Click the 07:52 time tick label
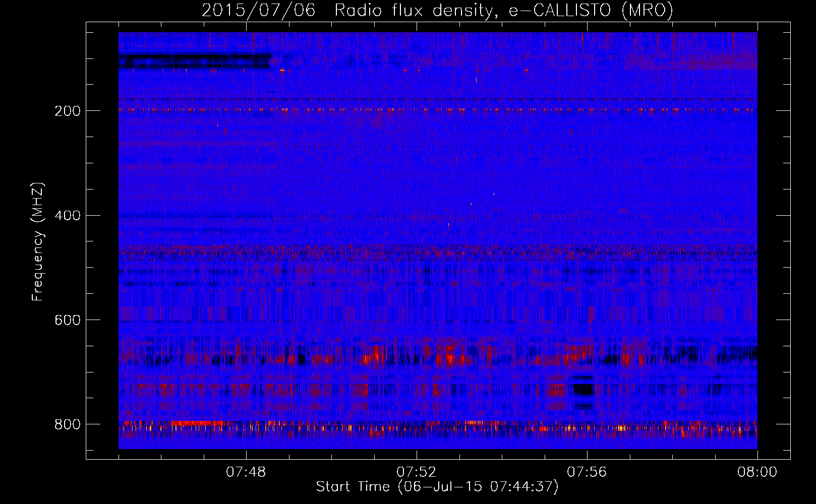 tap(417, 472)
